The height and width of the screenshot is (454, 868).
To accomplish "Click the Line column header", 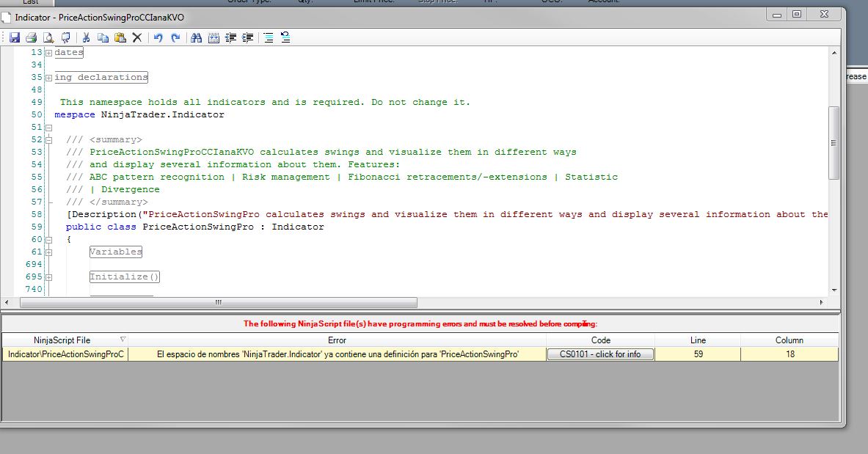I will (698, 340).
